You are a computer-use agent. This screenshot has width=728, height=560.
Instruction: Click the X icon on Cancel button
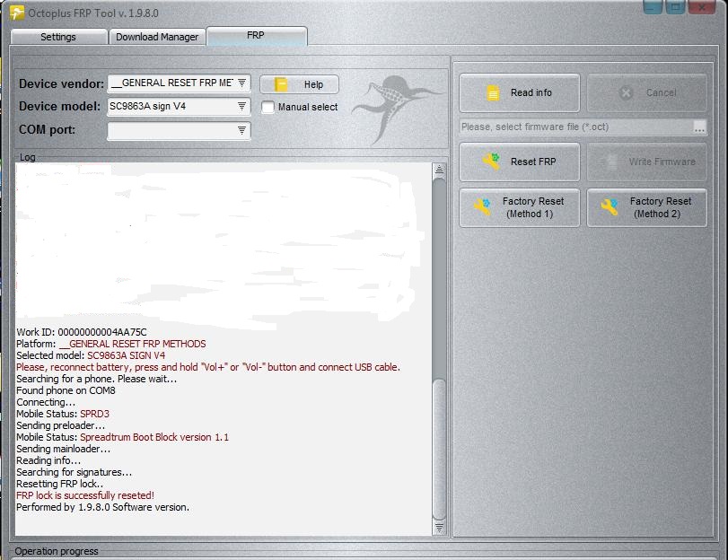(x=626, y=92)
